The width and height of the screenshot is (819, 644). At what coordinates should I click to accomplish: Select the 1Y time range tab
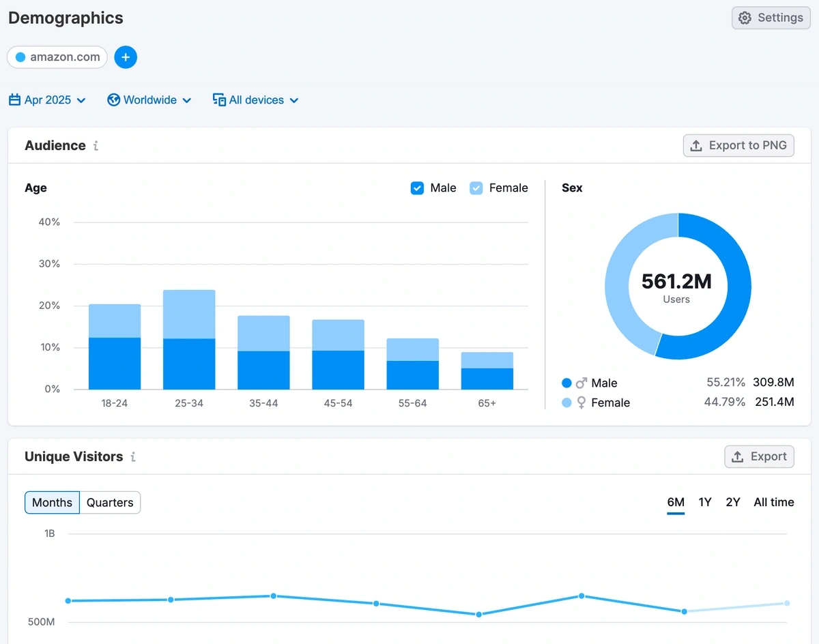point(705,502)
